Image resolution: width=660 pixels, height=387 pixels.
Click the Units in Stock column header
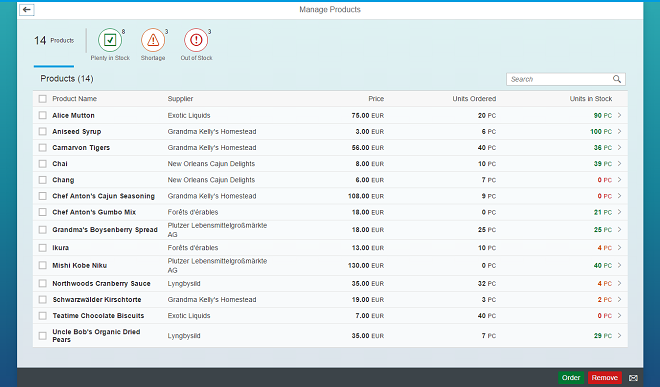pos(591,99)
